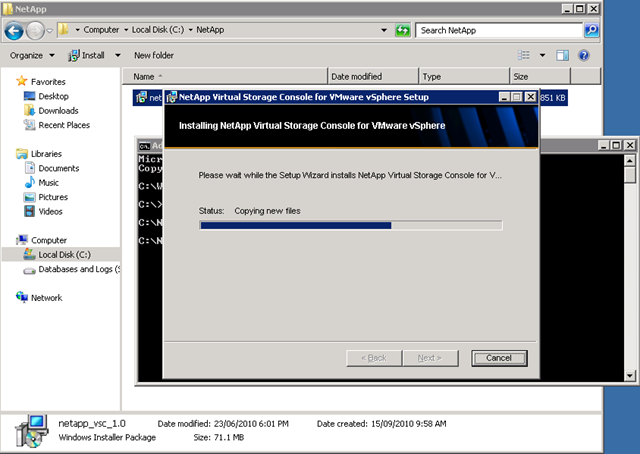The height and width of the screenshot is (454, 640).
Task: Click the command prompt scrollbar down arrow
Action: 630,375
